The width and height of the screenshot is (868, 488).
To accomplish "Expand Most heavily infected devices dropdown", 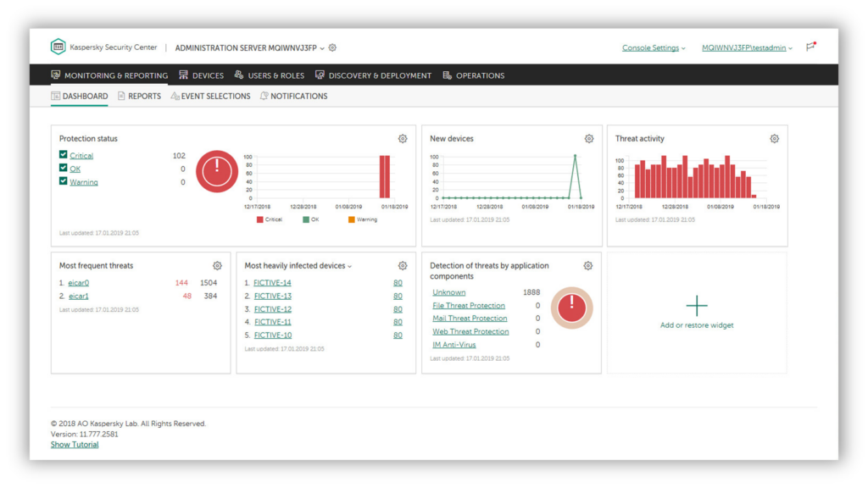I will 349,266.
